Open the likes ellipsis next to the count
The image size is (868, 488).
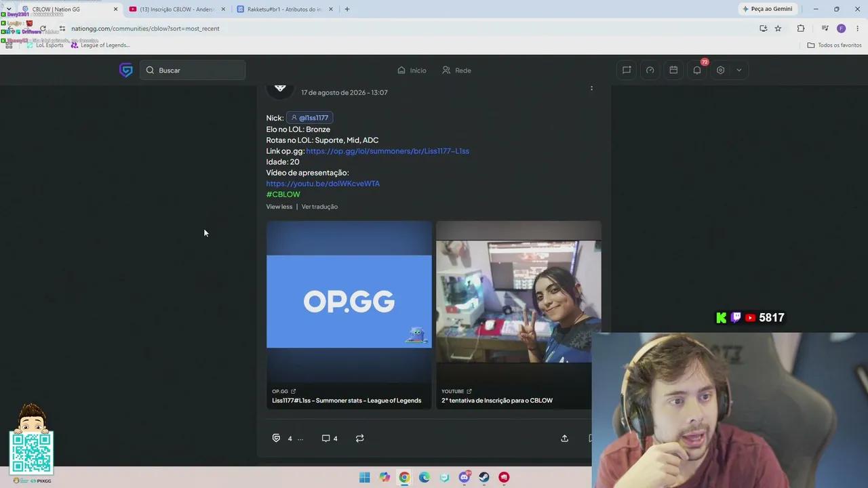pyautogui.click(x=300, y=439)
